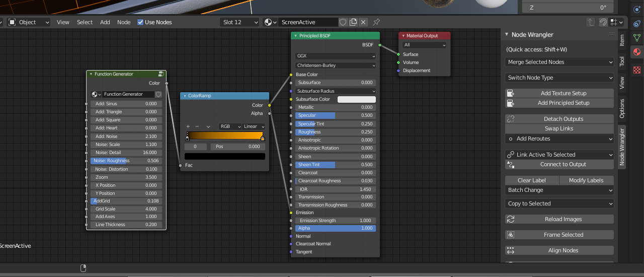Open the Material properties tab icon

click(x=636, y=52)
